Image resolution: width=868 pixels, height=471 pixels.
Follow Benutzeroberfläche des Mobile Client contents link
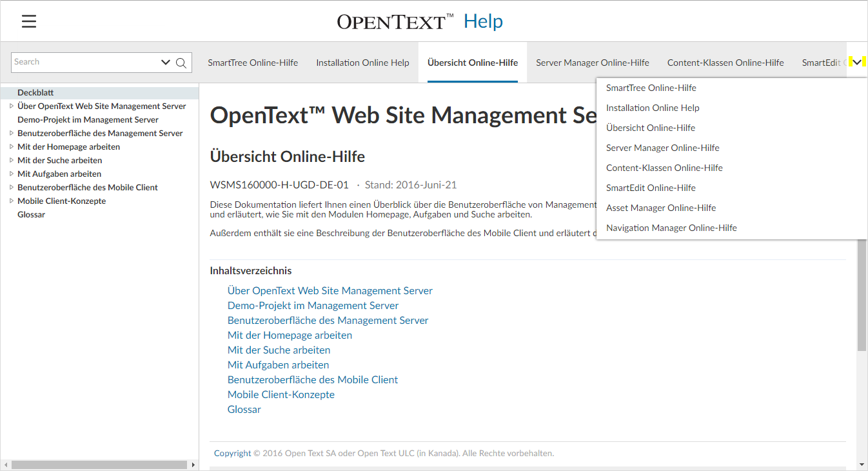pyautogui.click(x=313, y=380)
